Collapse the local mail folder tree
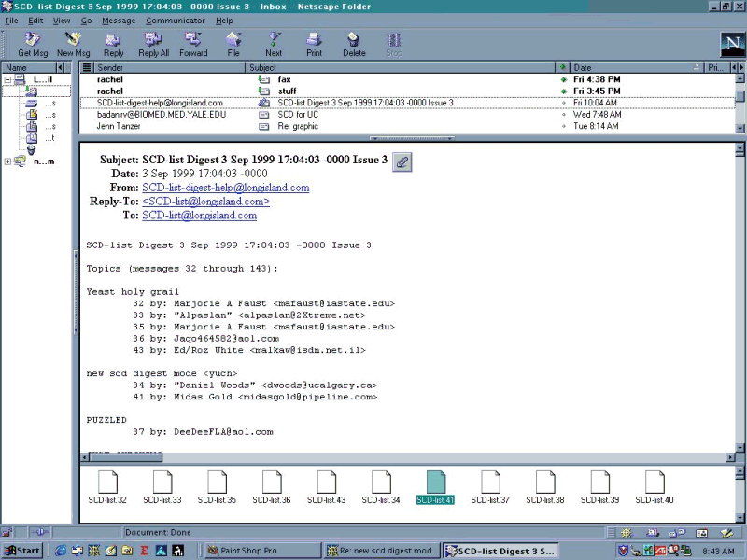 (x=7, y=79)
